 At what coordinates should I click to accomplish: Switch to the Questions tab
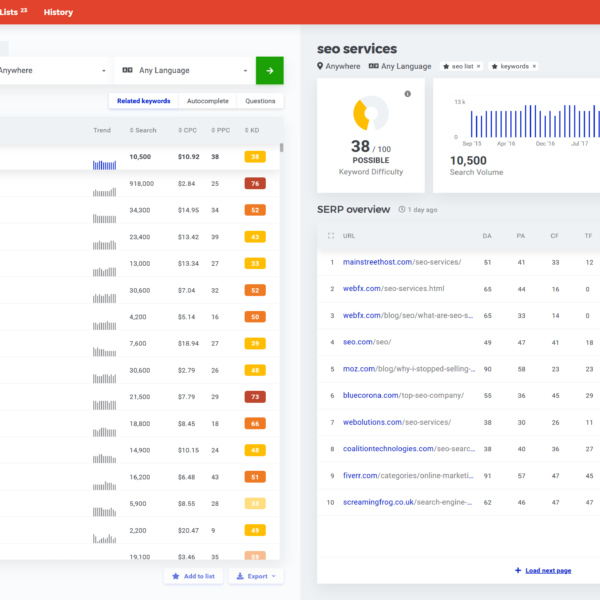pyautogui.click(x=260, y=101)
